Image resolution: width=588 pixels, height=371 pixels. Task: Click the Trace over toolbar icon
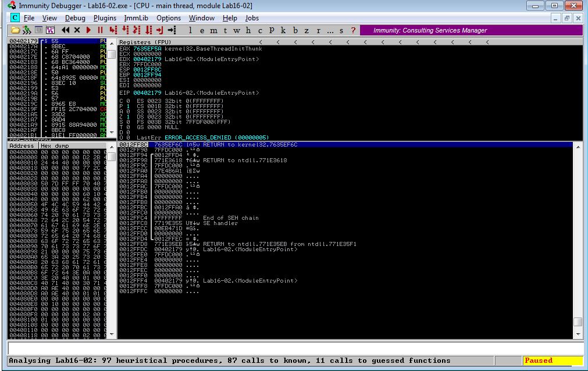148,30
